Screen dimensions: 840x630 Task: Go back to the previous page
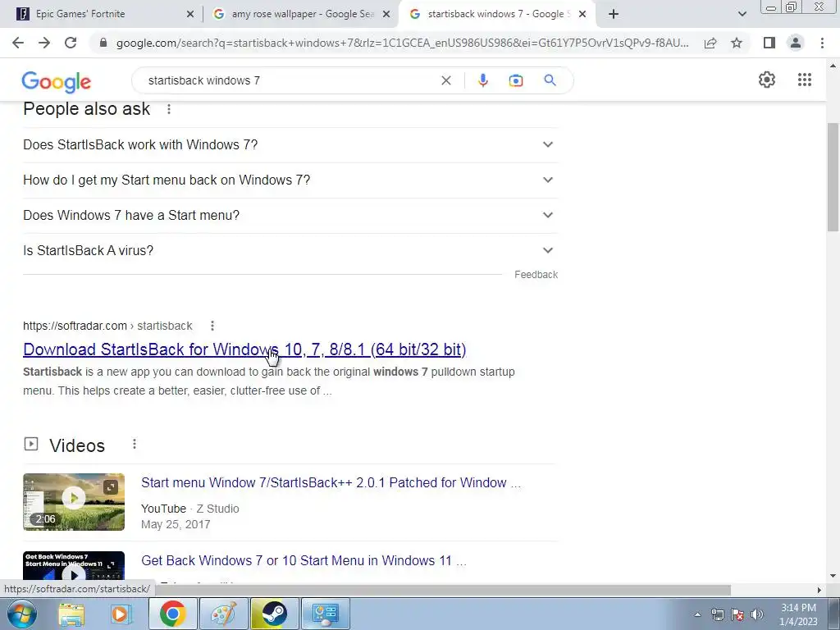[x=18, y=43]
